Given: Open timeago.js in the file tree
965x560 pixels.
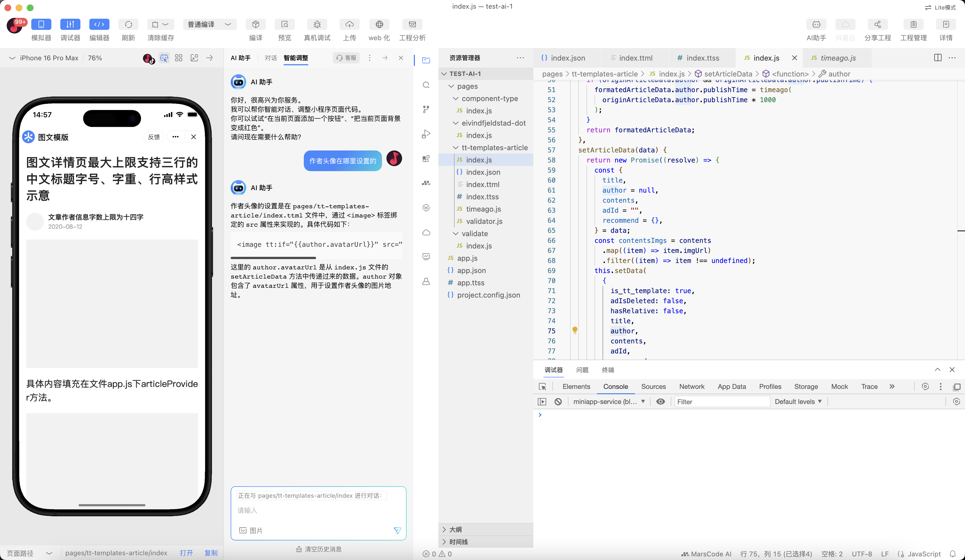Looking at the screenshot, I should pos(486,209).
